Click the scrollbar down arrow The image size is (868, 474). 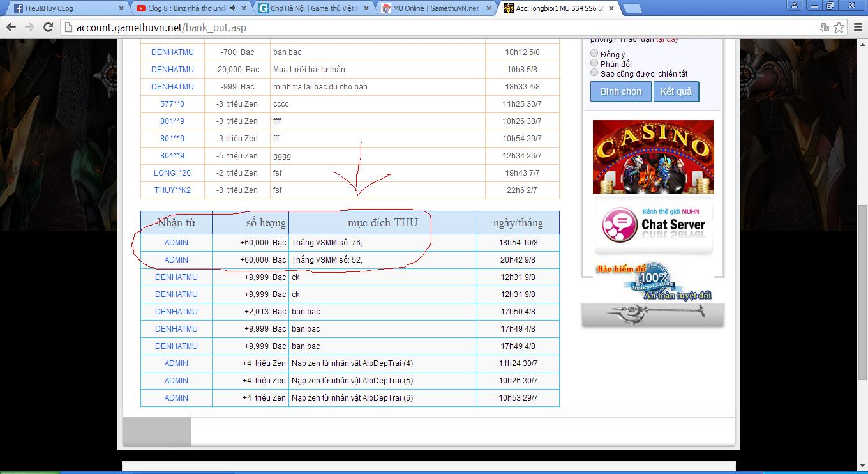(862, 467)
